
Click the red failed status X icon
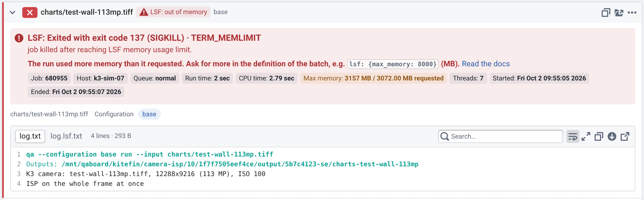[30, 12]
